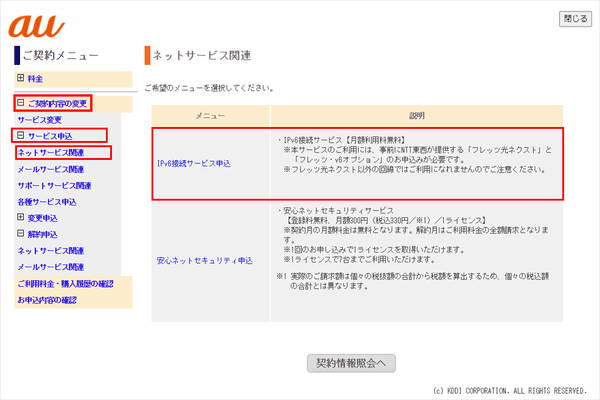Open ご利用料金・購入履歴の確認

click(x=65, y=283)
